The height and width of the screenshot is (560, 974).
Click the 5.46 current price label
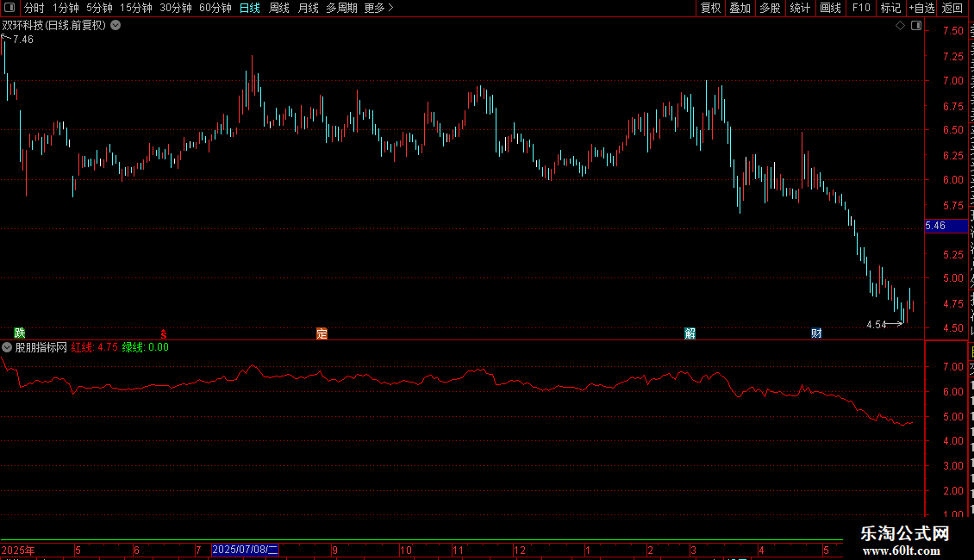click(x=946, y=226)
